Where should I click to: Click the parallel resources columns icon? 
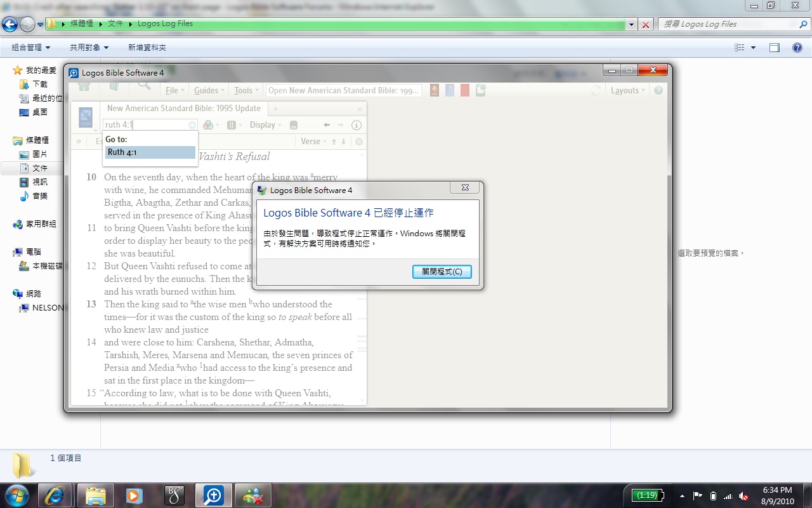point(232,125)
